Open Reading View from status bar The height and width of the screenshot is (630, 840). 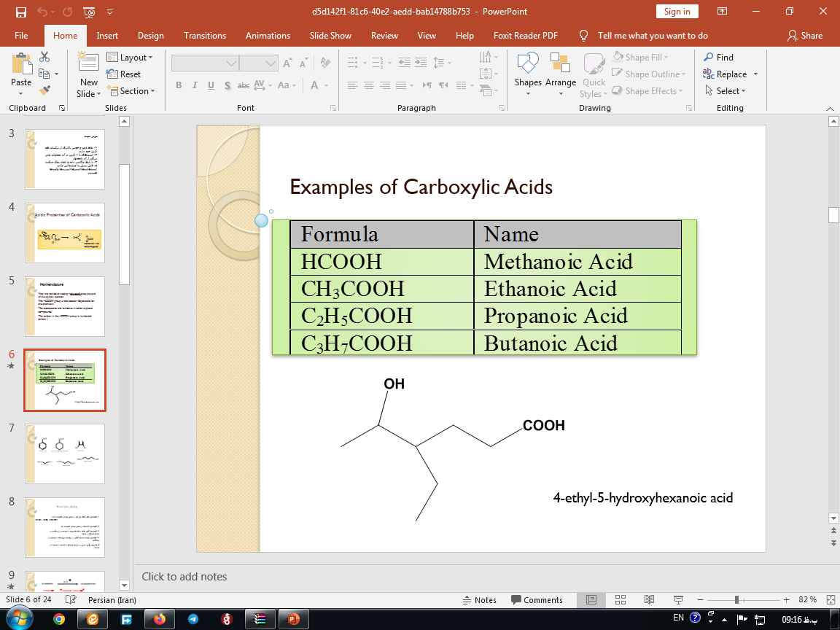coord(649,599)
